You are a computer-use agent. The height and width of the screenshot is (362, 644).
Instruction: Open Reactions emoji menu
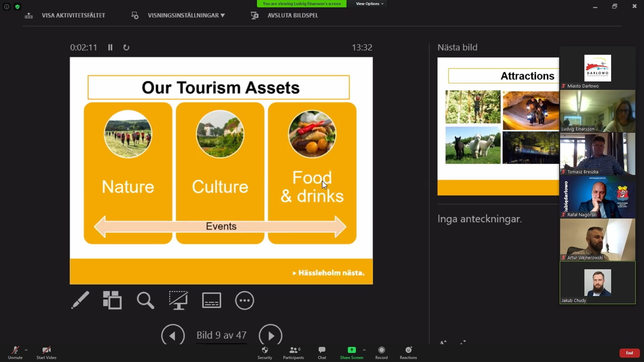pyautogui.click(x=408, y=353)
